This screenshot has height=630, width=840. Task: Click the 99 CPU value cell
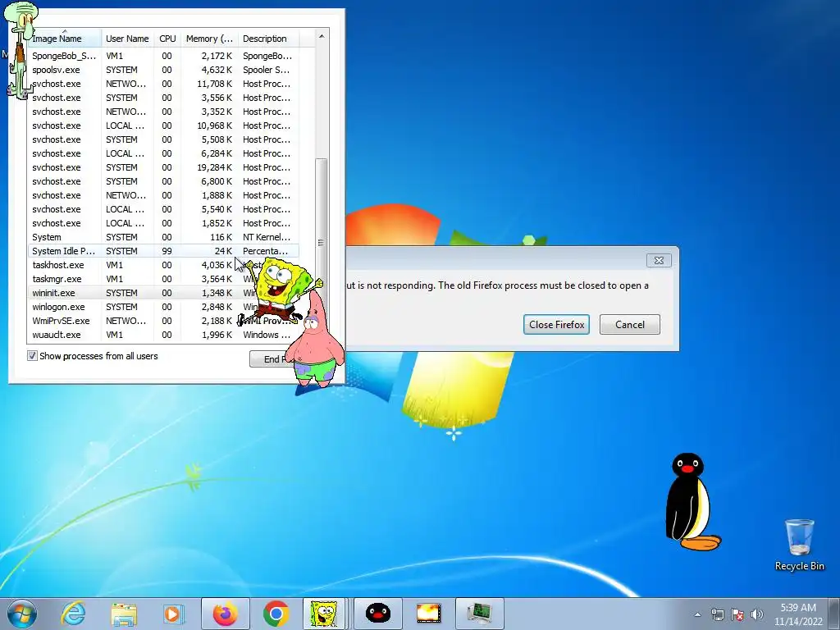point(167,251)
